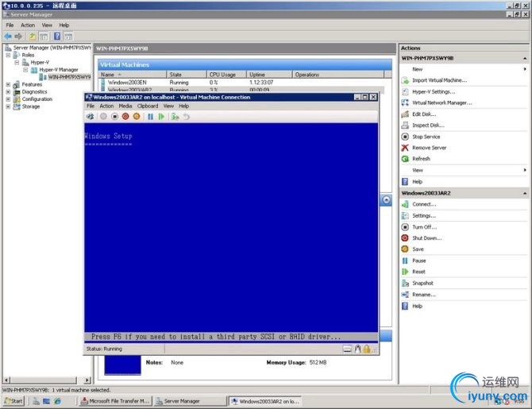Click Snapshot action in Actions pane
The width and height of the screenshot is (532, 409).
click(x=422, y=283)
